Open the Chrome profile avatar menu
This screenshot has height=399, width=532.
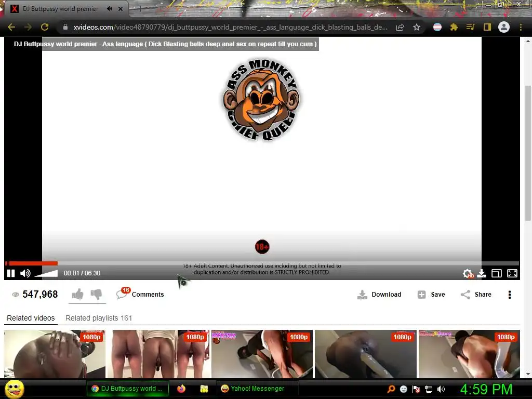pos(504,27)
